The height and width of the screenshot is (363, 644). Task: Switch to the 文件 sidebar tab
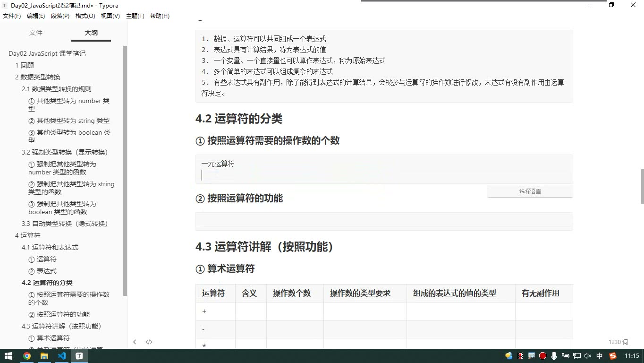pyautogui.click(x=36, y=33)
